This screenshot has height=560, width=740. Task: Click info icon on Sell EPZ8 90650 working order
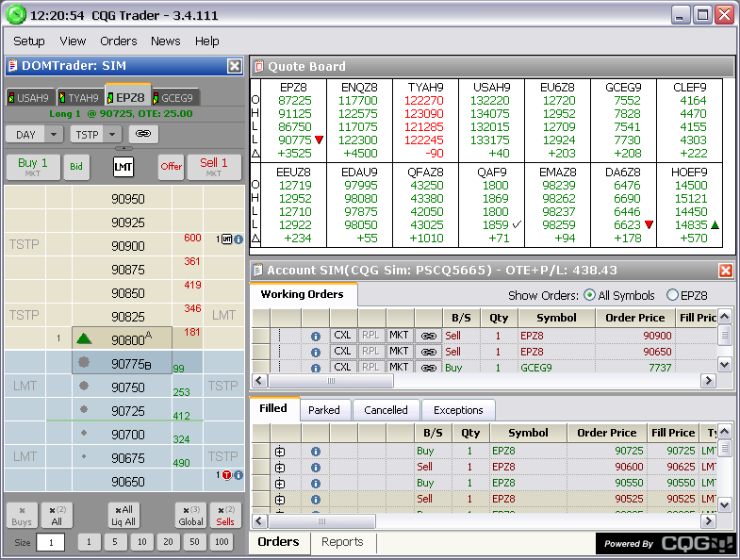tap(316, 353)
